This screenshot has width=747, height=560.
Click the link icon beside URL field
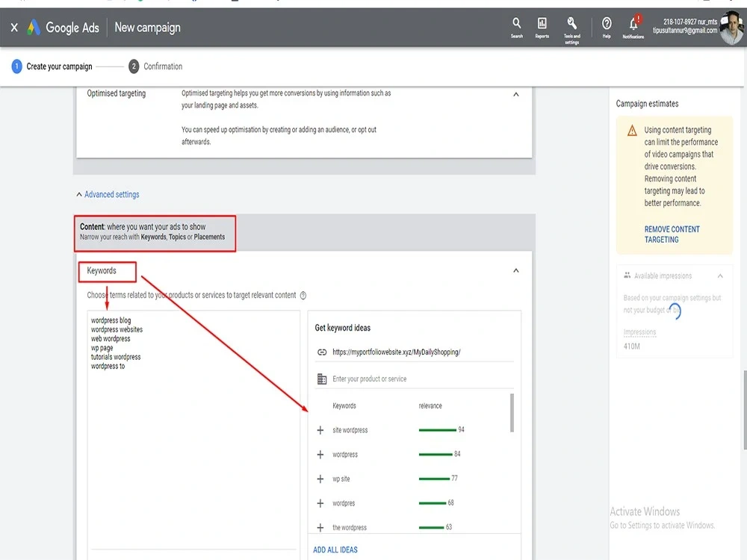(322, 352)
